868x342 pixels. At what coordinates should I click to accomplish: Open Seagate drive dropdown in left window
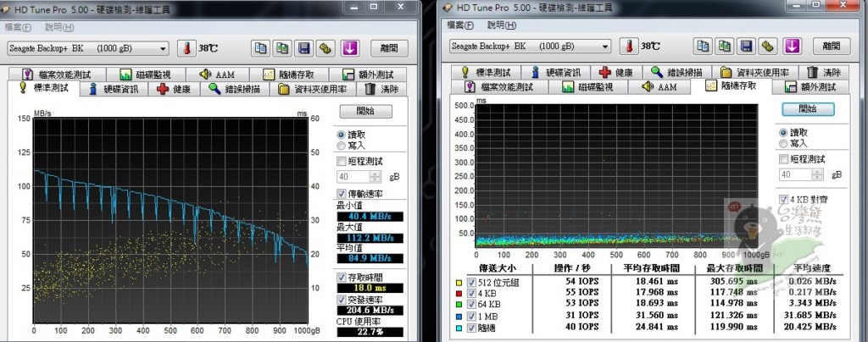tap(163, 48)
